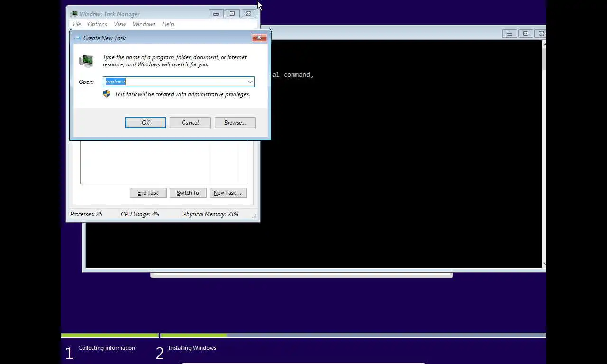Open the Options menu in Task Manager
Viewport: 607px width, 364px height.
[97, 24]
